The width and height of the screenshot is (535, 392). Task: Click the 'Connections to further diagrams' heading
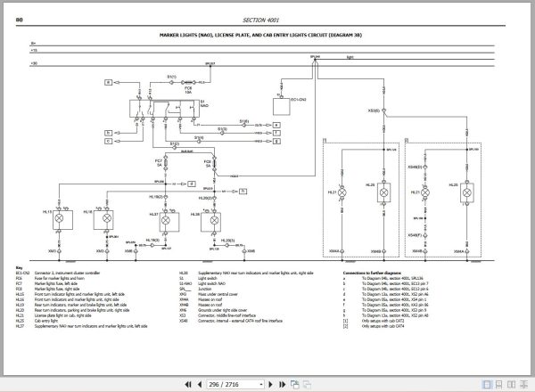[372, 273]
